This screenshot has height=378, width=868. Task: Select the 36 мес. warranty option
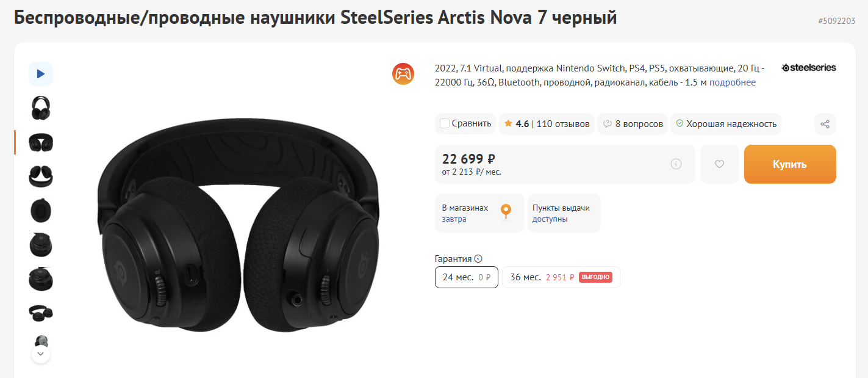pos(561,277)
